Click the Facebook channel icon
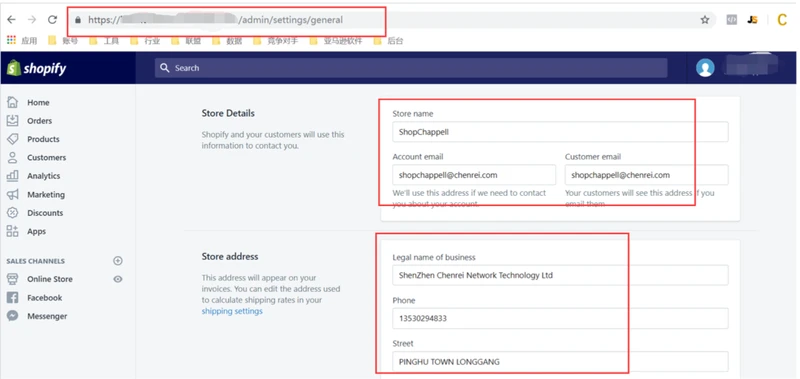Image resolution: width=800 pixels, height=379 pixels. click(12, 297)
